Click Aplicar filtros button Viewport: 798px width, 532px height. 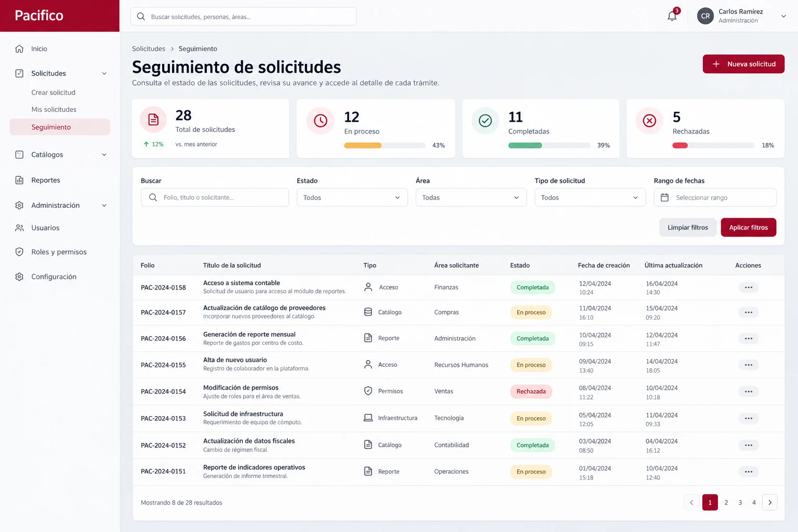(x=748, y=227)
